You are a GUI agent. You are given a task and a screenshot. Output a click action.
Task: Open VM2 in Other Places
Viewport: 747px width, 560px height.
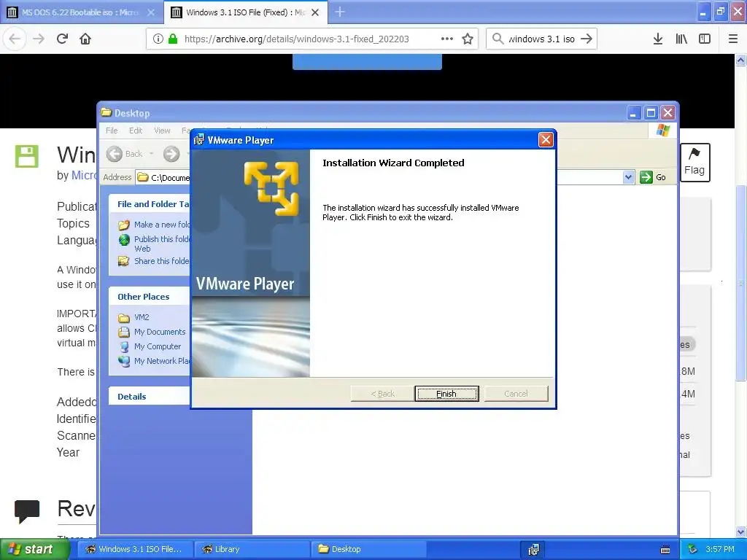pos(134,317)
